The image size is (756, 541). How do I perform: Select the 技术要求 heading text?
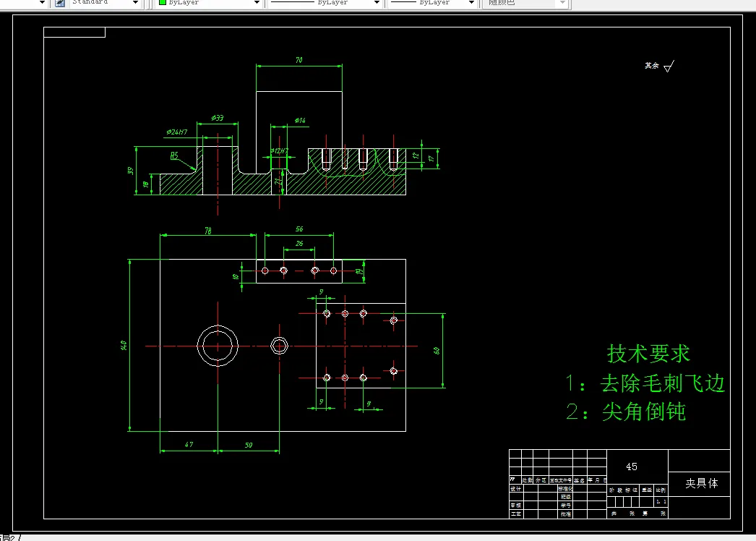click(x=648, y=354)
